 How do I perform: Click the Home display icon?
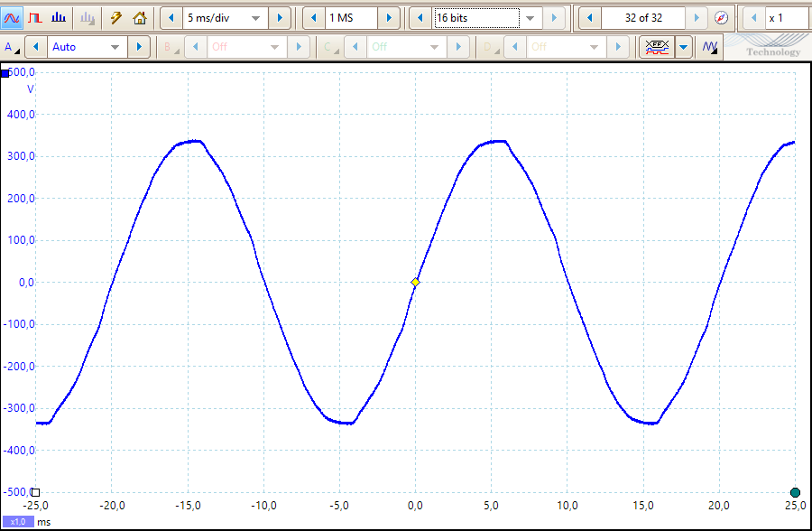tap(139, 17)
